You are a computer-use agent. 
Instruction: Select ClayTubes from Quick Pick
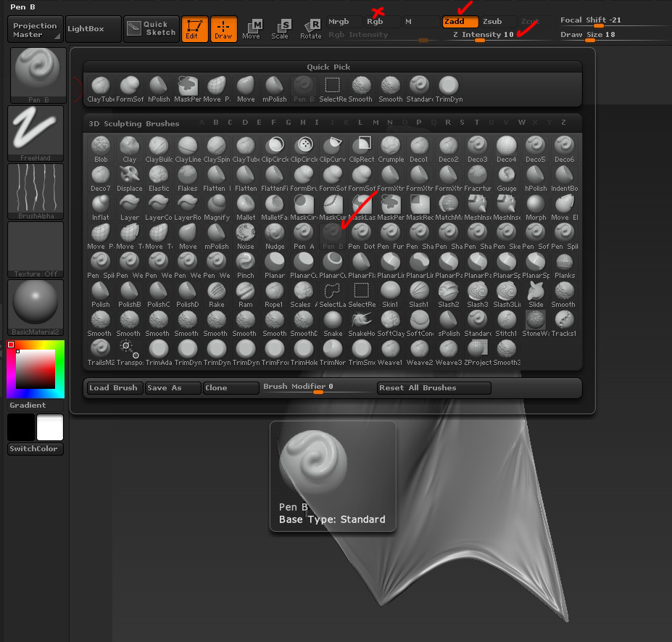[101, 90]
